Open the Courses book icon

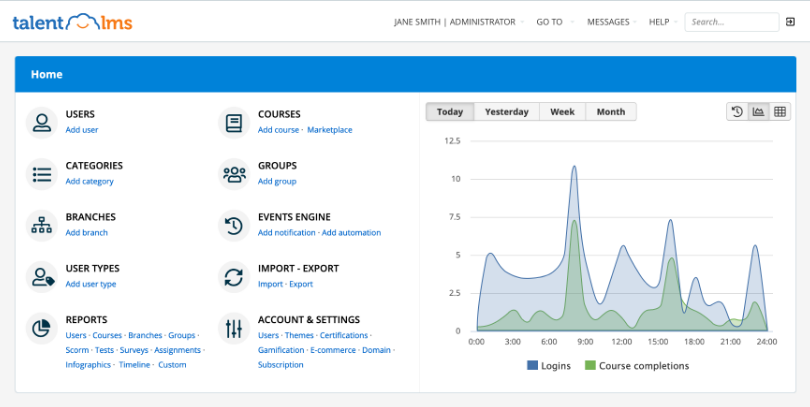(234, 123)
